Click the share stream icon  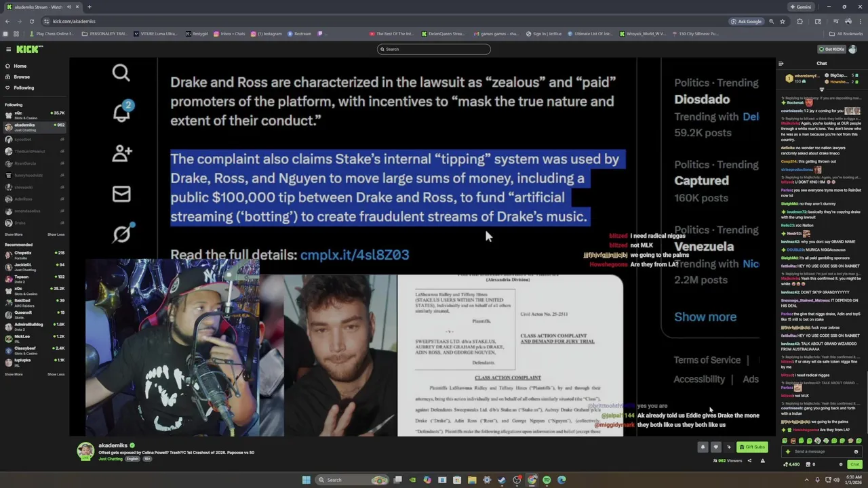coord(749,461)
